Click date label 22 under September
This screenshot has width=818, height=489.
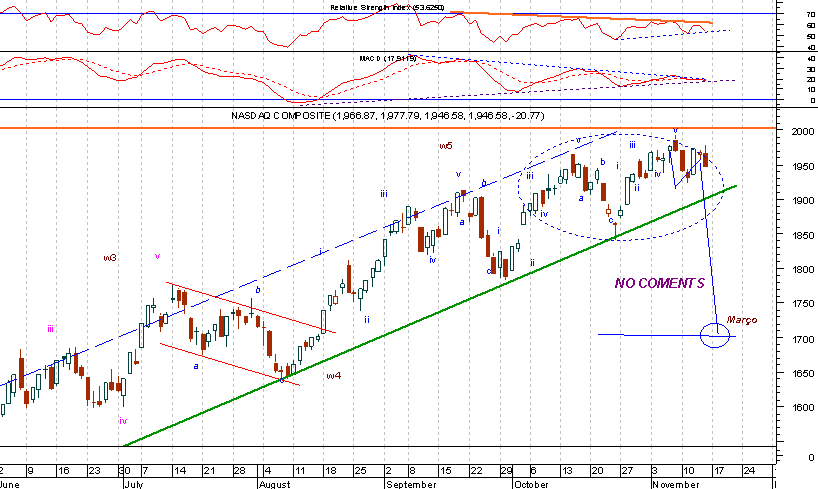[476, 471]
